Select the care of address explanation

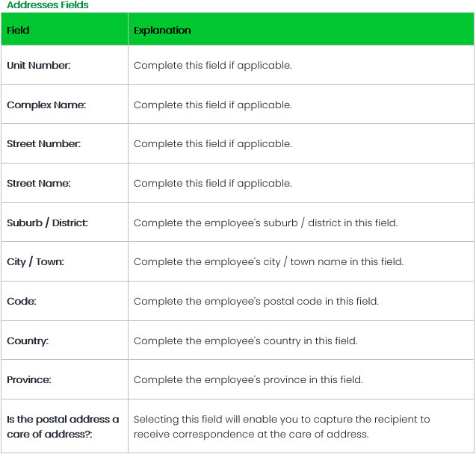coord(282,426)
